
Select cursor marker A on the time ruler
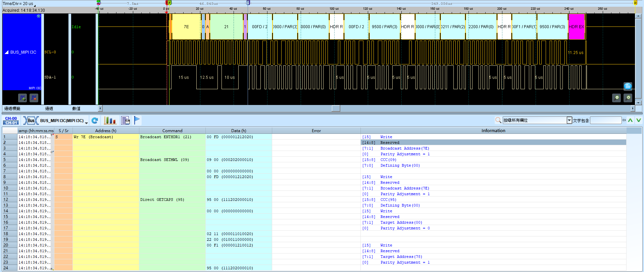[98, 3]
